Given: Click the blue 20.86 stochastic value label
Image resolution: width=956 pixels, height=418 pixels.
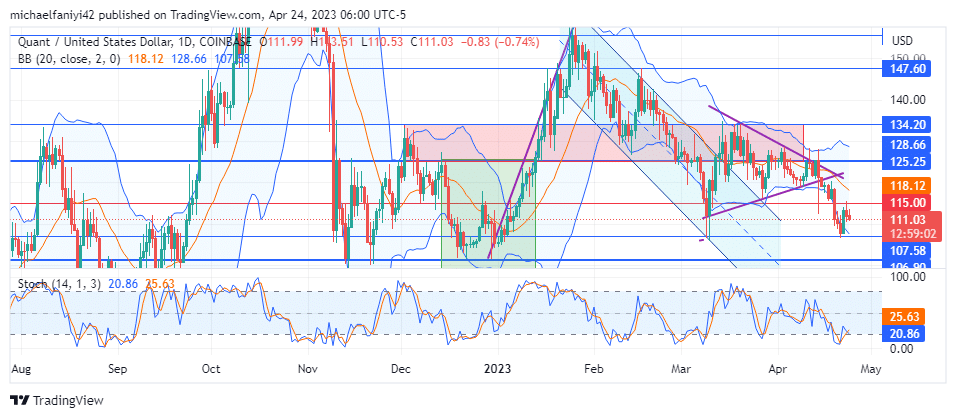Looking at the screenshot, I should tap(906, 333).
